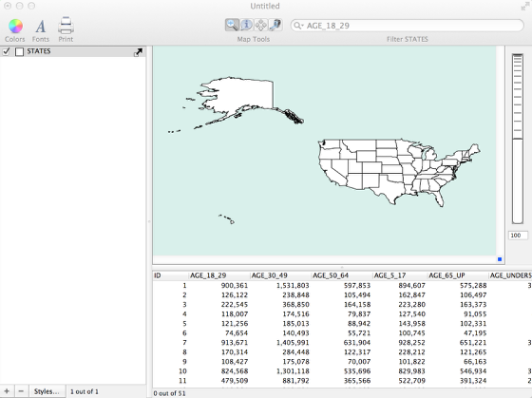This screenshot has width=532, height=398.
Task: Select the fourth map tool icon
Action: (x=275, y=25)
